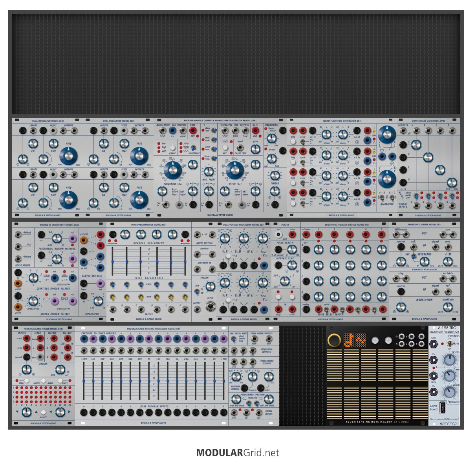Click the COMB FILTER 'even' output jack
Image resolution: width=476 pixels, height=461 pixels.
tap(254, 339)
